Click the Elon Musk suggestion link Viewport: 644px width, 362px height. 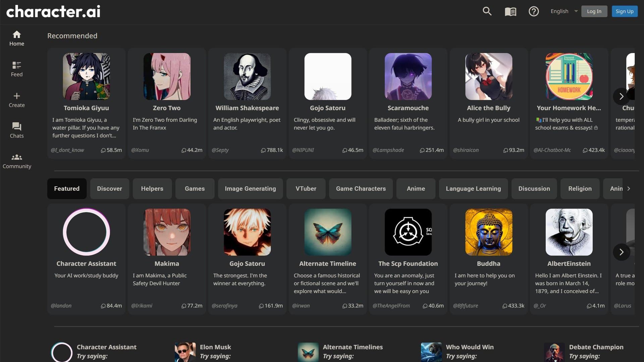tap(215, 347)
